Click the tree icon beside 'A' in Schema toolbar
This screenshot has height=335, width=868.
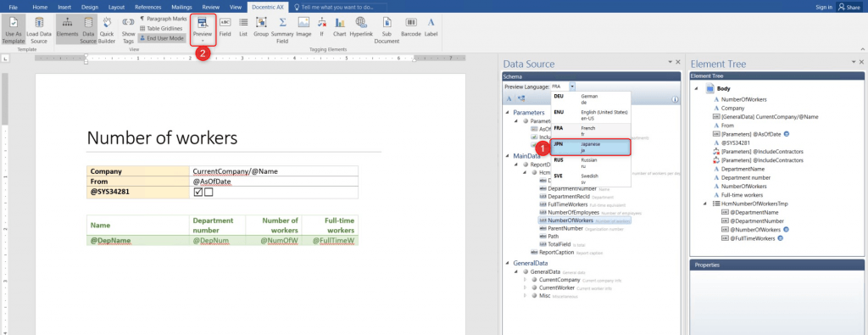(x=521, y=98)
